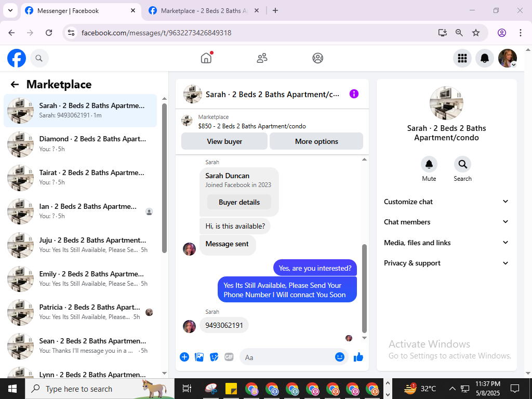532x399 pixels.
Task: Click the Facebook search magnifier icon
Action: (39, 58)
